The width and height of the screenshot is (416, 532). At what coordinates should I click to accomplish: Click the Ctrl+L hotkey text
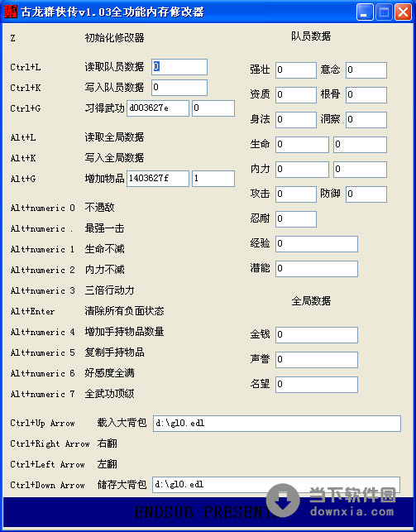26,67
